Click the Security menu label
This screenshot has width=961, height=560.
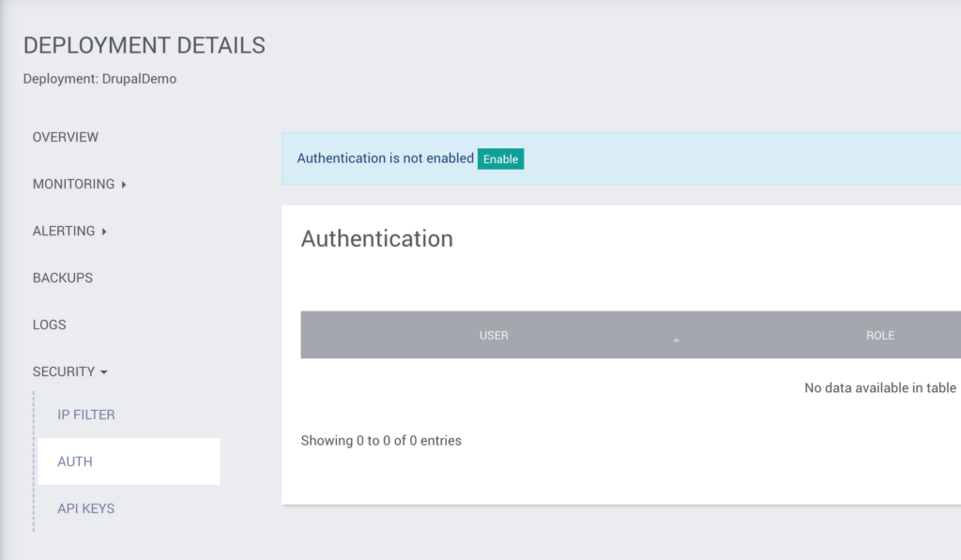point(64,371)
